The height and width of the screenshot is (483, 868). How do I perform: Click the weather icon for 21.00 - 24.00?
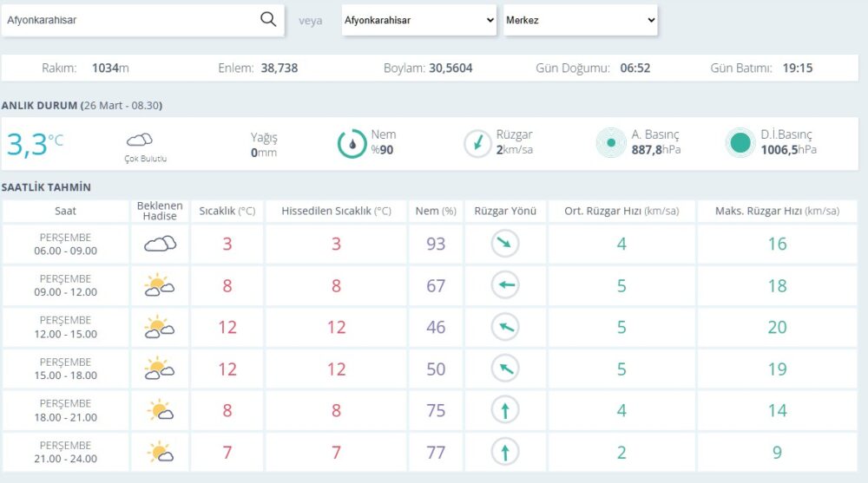[x=160, y=452]
